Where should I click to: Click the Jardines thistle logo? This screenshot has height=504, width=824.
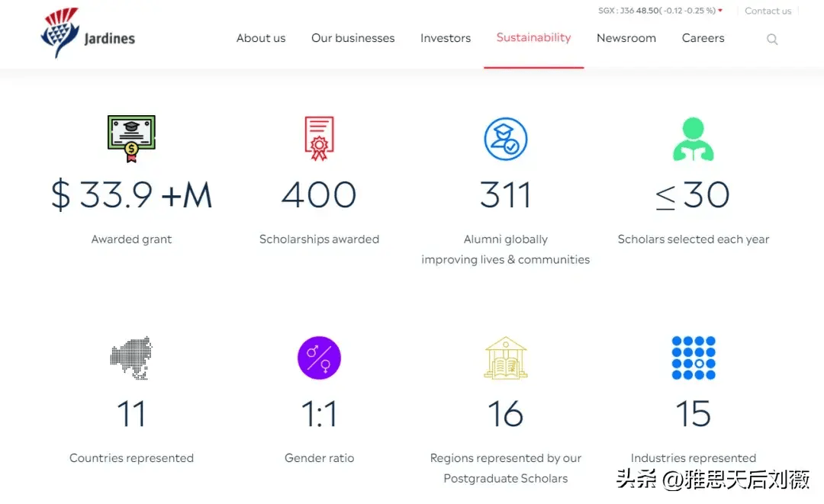(x=61, y=33)
